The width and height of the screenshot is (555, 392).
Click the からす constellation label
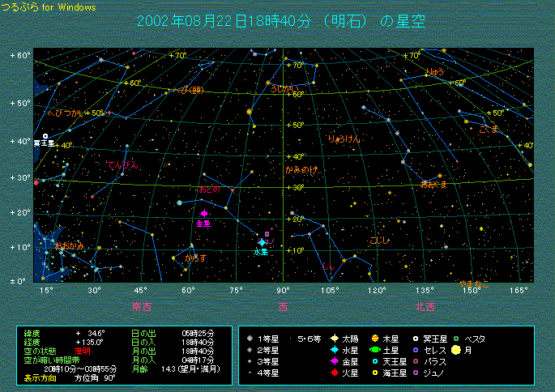194,258
